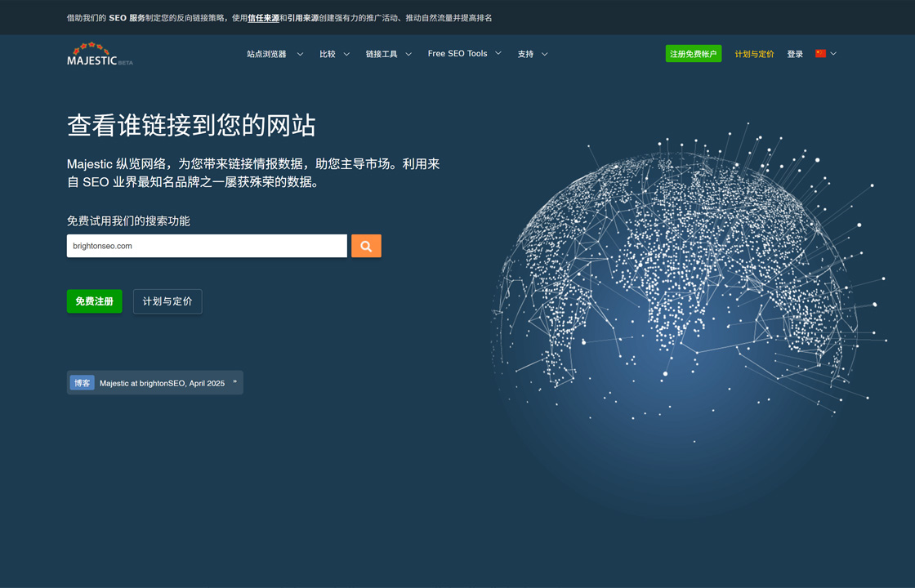Screen dimensions: 915x588
Task: Open the 站点浏览器 menu
Action: click(x=266, y=54)
